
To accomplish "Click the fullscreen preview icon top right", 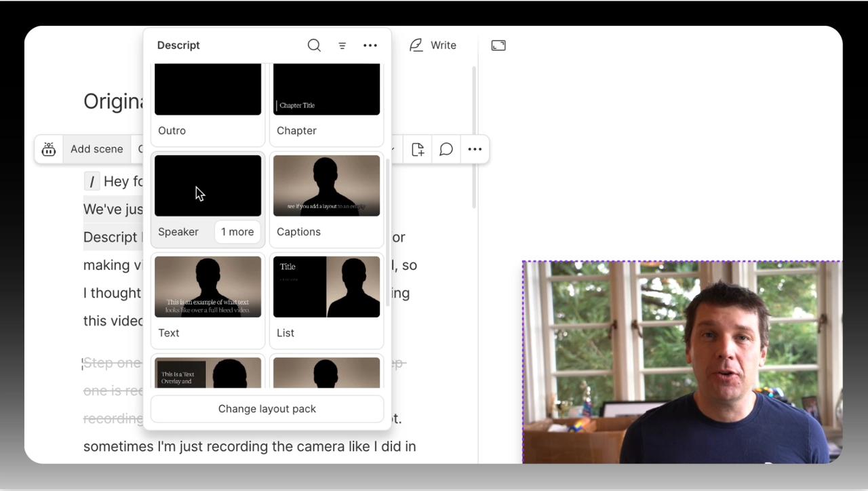I will tap(498, 45).
